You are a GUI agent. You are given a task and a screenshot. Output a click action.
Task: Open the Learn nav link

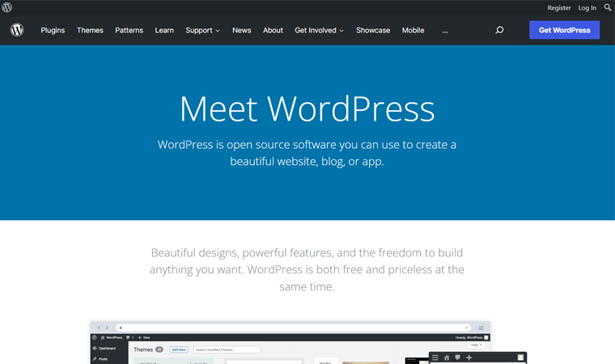(x=164, y=30)
